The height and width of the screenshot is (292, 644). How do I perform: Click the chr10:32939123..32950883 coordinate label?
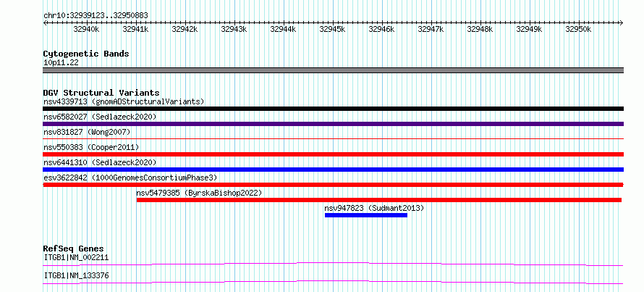point(96,16)
